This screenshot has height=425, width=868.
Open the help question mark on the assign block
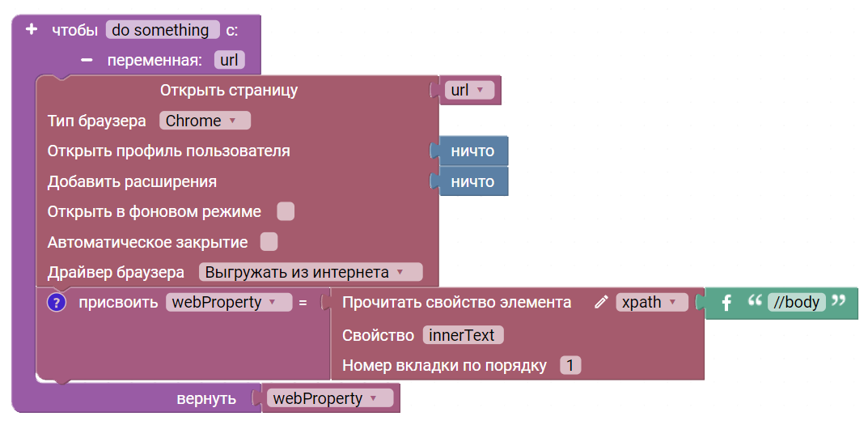(57, 303)
